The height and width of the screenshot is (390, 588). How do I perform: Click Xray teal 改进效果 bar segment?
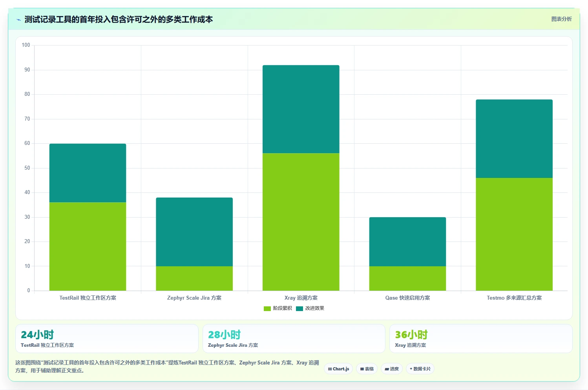301,109
